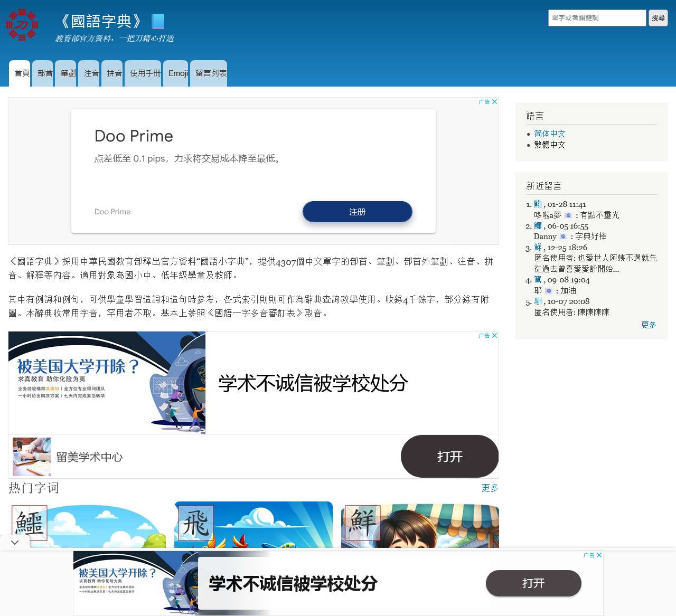The height and width of the screenshot is (616, 676).
Task: Click 打开 on the 留美学术中心 ad
Action: coord(449,457)
